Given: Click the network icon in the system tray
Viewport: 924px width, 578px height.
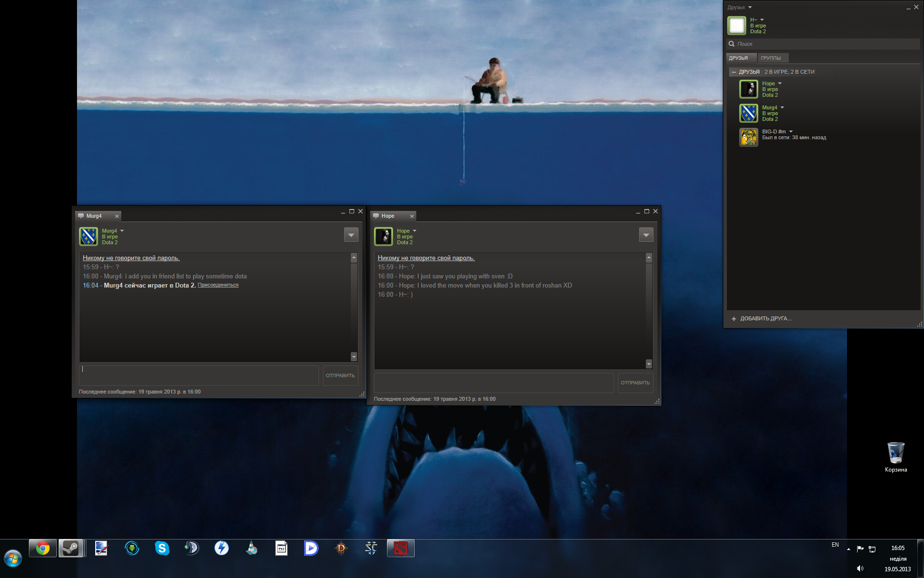Looking at the screenshot, I should point(872,549).
